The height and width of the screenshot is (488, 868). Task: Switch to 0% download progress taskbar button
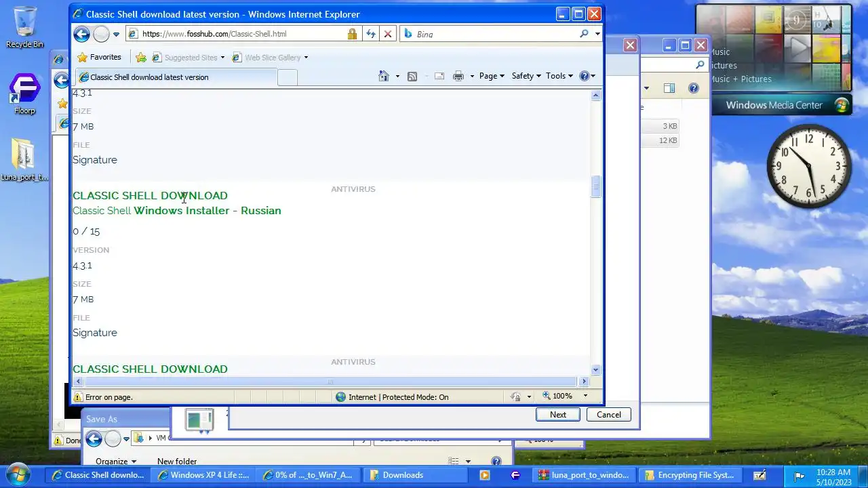tap(309, 475)
